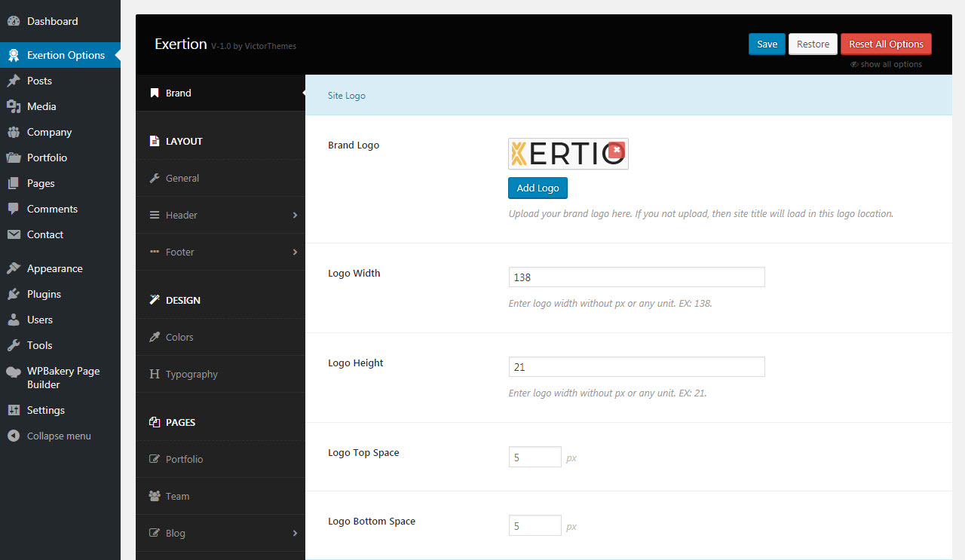This screenshot has height=560, width=965.
Task: Click the Reset All Options button
Action: click(886, 44)
